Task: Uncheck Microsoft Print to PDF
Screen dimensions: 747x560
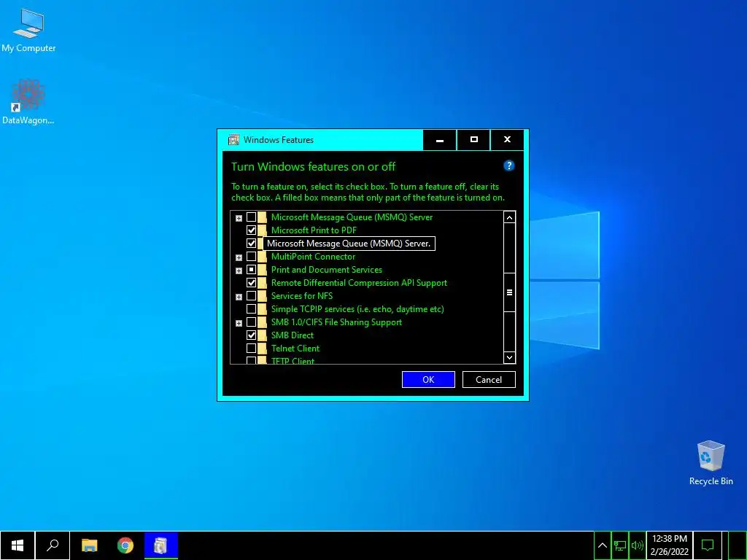Action: (251, 230)
